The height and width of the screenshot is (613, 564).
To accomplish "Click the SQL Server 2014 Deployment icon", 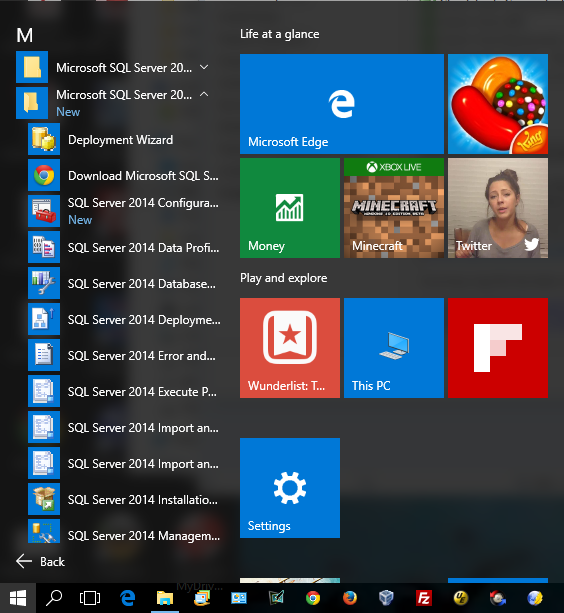I will 44,319.
